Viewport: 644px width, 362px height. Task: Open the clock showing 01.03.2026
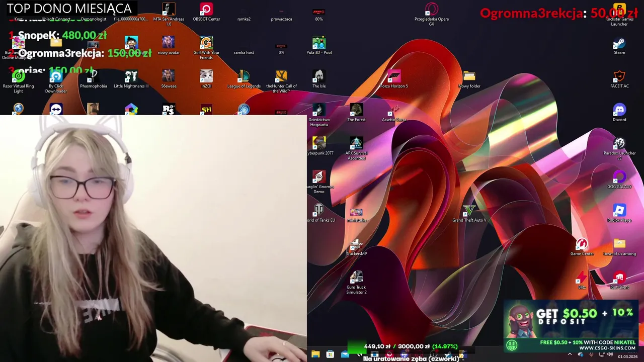[x=627, y=356]
